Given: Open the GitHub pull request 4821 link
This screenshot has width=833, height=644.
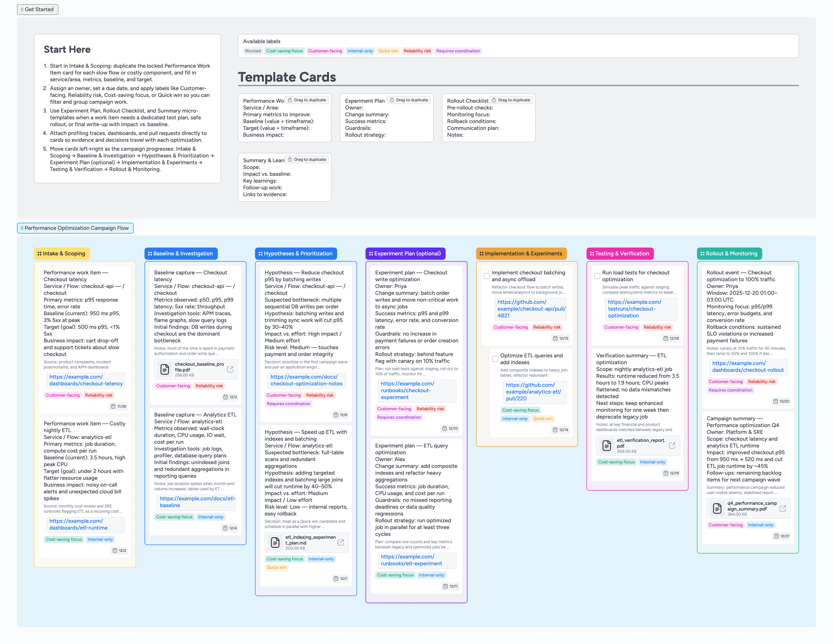Looking at the screenshot, I should (x=531, y=309).
